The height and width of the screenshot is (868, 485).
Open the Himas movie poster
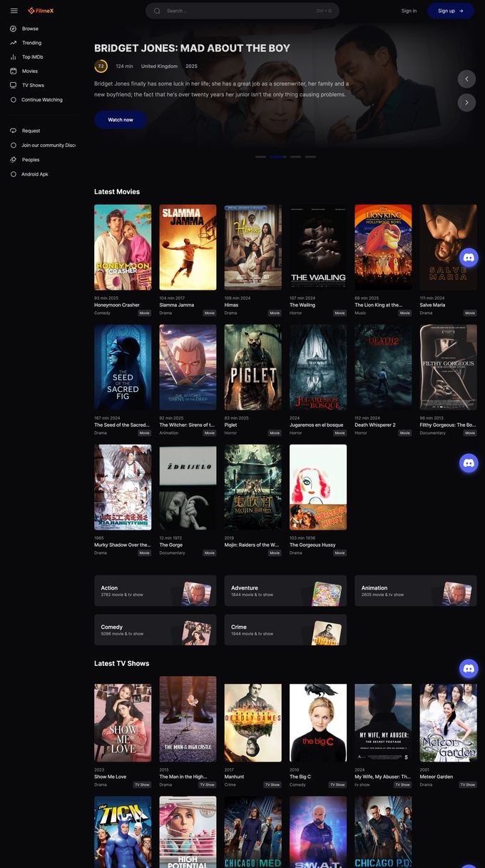[x=253, y=248]
